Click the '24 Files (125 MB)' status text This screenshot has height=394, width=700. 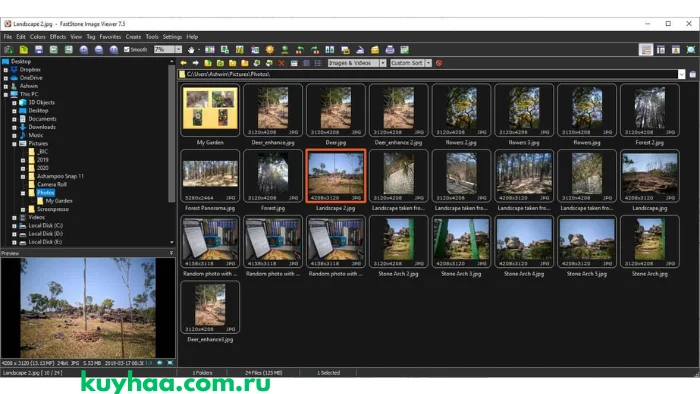(263, 373)
